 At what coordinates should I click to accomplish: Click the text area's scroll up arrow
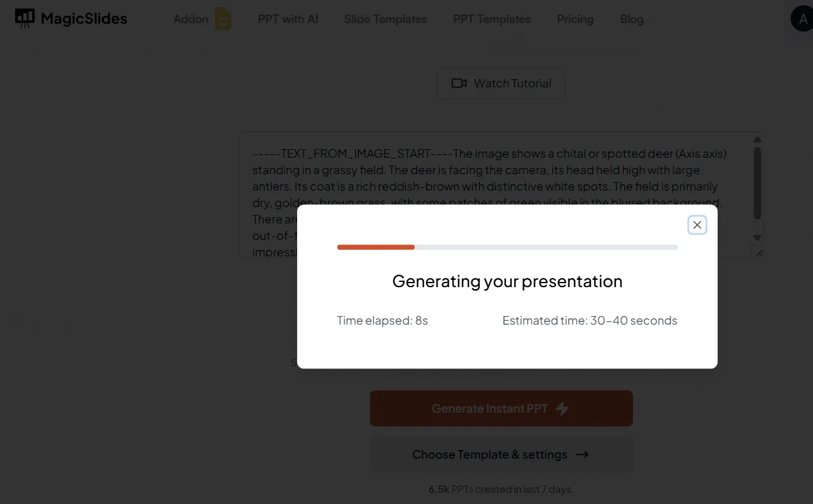tap(757, 140)
